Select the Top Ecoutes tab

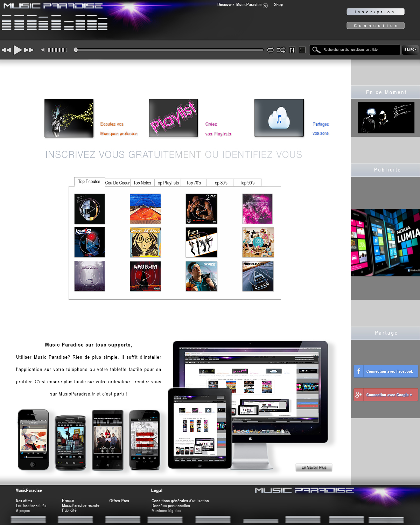(89, 182)
